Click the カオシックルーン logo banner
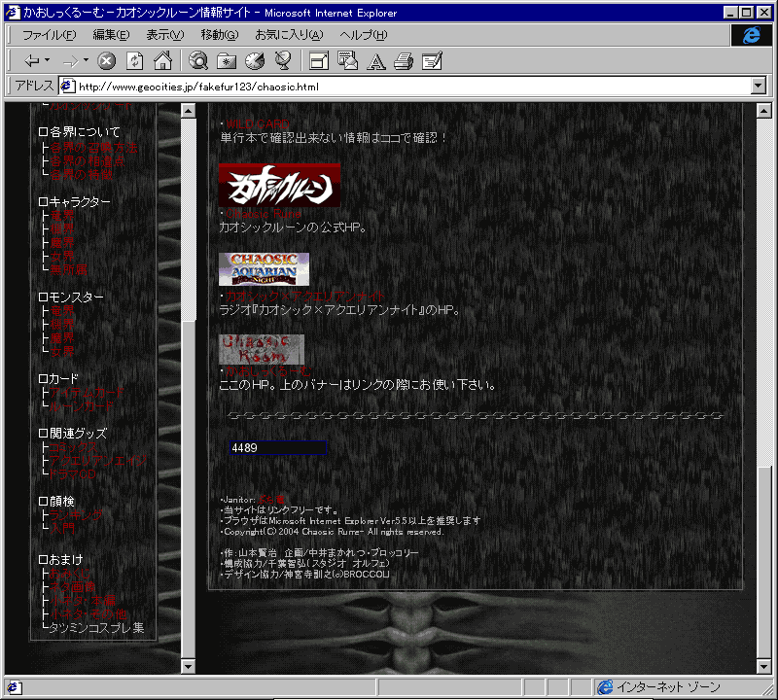The width and height of the screenshot is (778, 700). click(279, 185)
